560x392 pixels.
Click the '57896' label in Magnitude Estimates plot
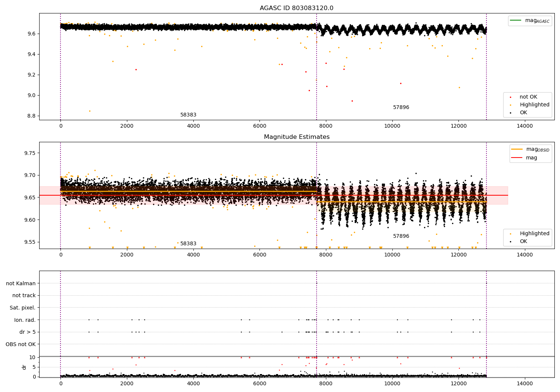pyautogui.click(x=401, y=236)
